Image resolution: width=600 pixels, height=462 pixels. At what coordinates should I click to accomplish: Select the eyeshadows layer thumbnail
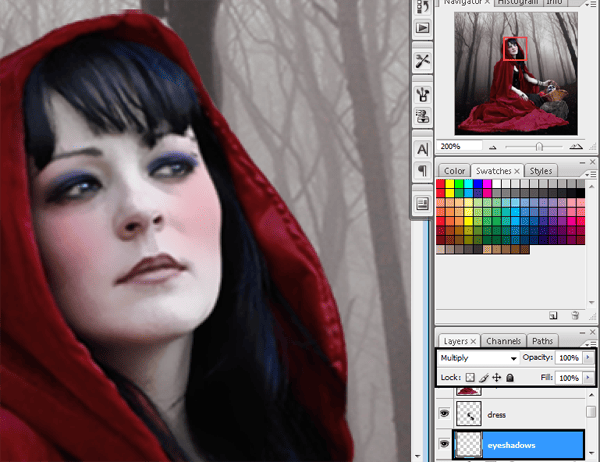coord(469,444)
